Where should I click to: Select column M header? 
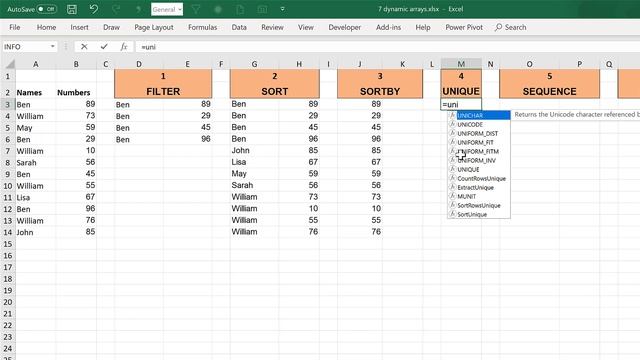click(x=461, y=64)
